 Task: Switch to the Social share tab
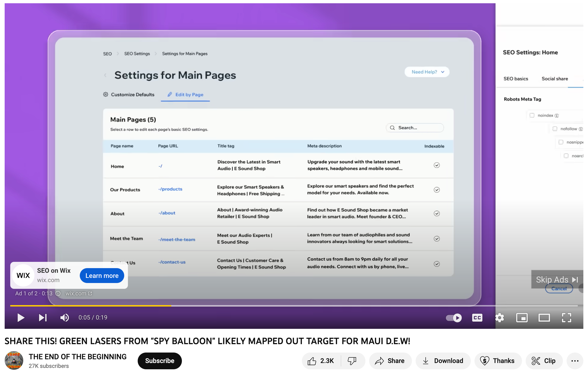click(555, 79)
